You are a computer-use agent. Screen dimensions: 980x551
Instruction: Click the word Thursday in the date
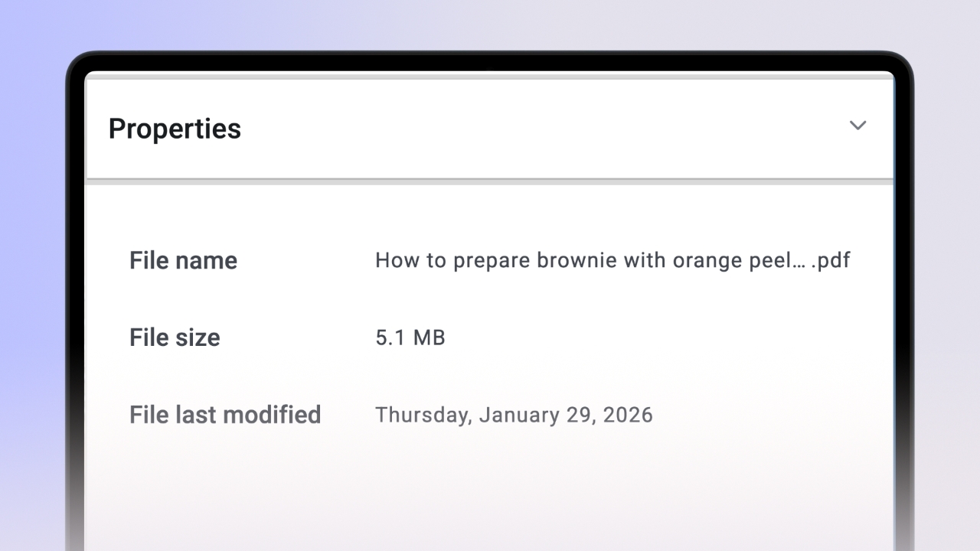[x=423, y=415]
